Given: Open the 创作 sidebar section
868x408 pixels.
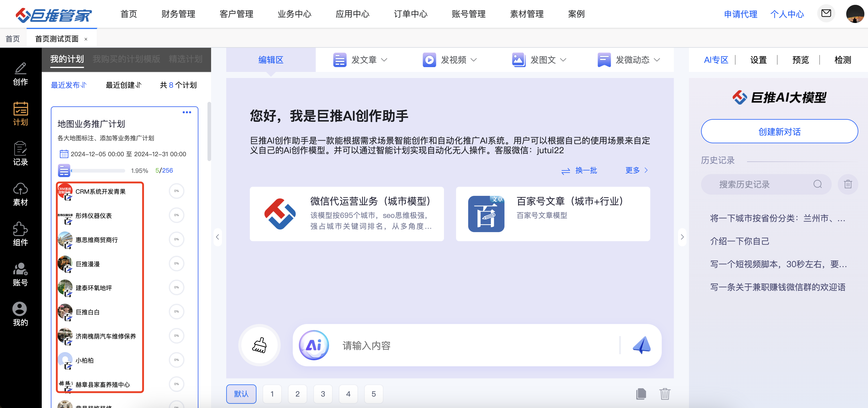Looking at the screenshot, I should pyautogui.click(x=20, y=74).
